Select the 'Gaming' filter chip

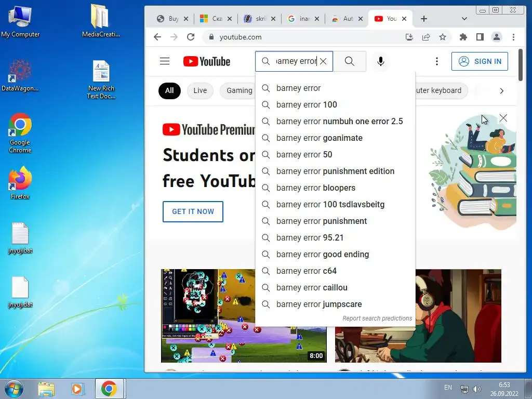tap(238, 90)
